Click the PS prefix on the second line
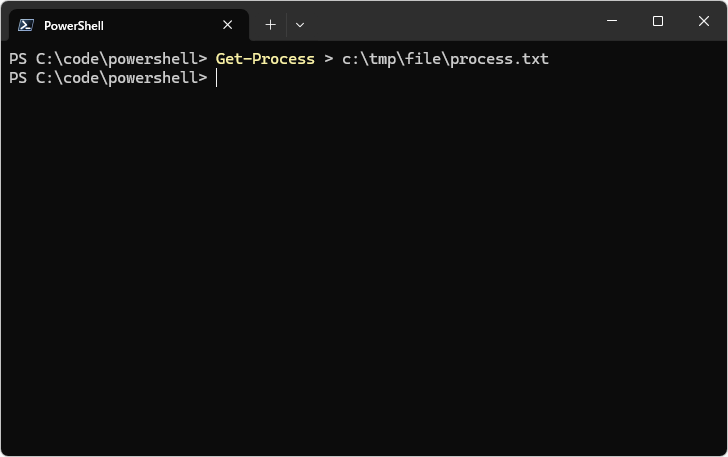The height and width of the screenshot is (457, 728). pos(18,78)
